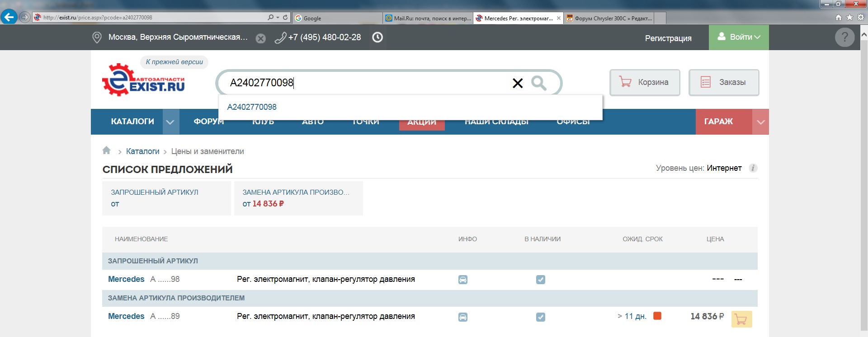Open the ГАРАЖ menu item
Screen dimensions: 868x337
[719, 122]
